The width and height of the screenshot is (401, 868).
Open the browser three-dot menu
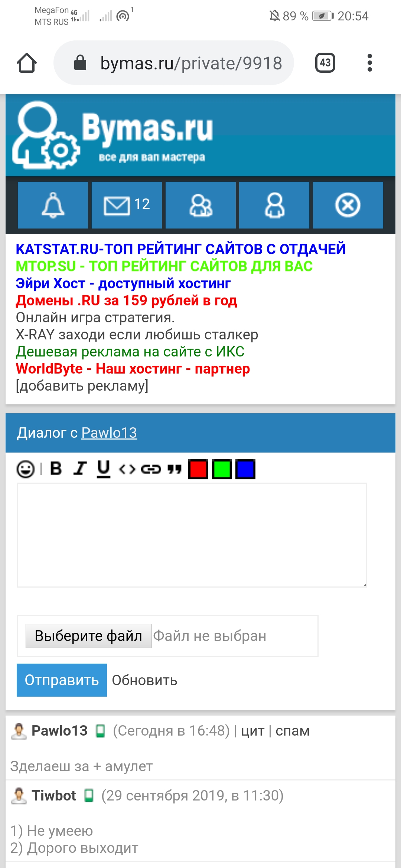click(369, 63)
